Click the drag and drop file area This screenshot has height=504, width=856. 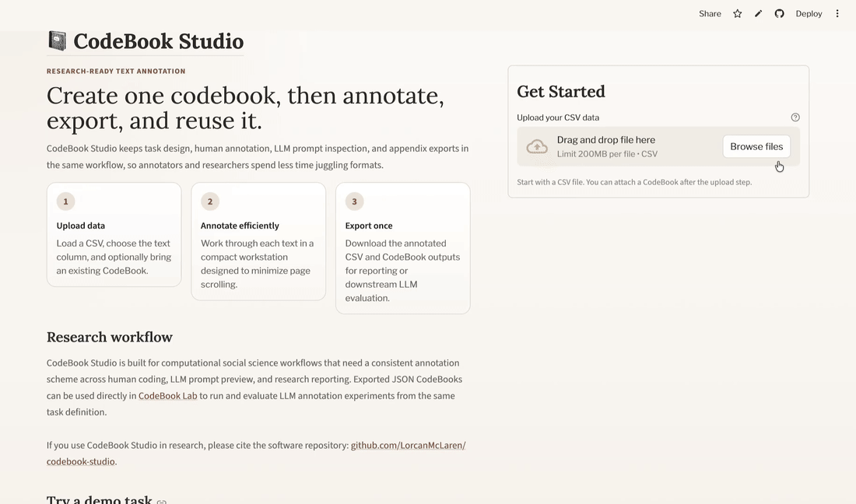pyautogui.click(x=658, y=146)
